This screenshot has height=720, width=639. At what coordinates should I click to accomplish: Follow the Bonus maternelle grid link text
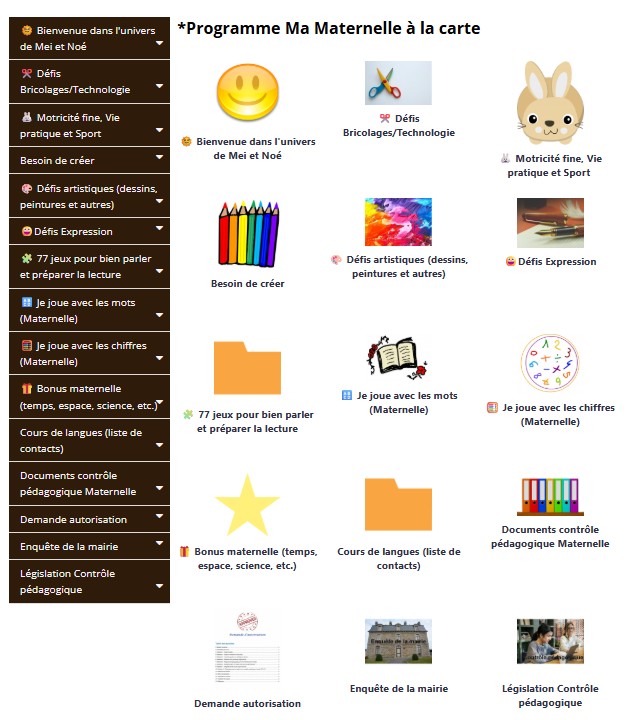(248, 559)
